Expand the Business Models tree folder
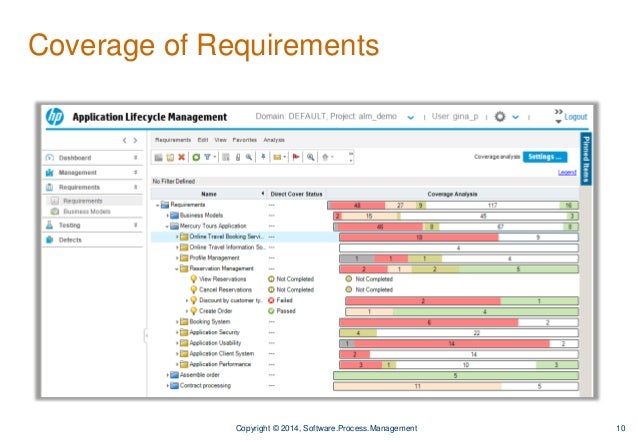The image size is (638, 442). [167, 215]
